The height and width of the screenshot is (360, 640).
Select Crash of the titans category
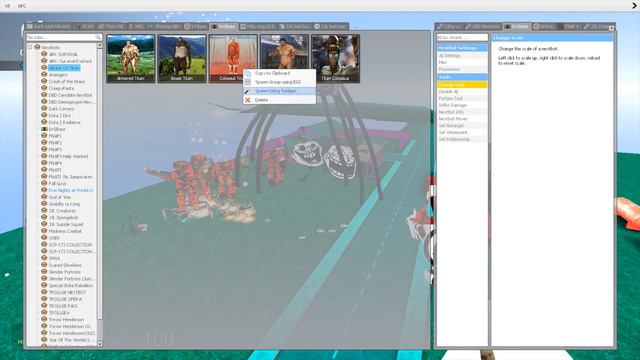click(x=67, y=82)
